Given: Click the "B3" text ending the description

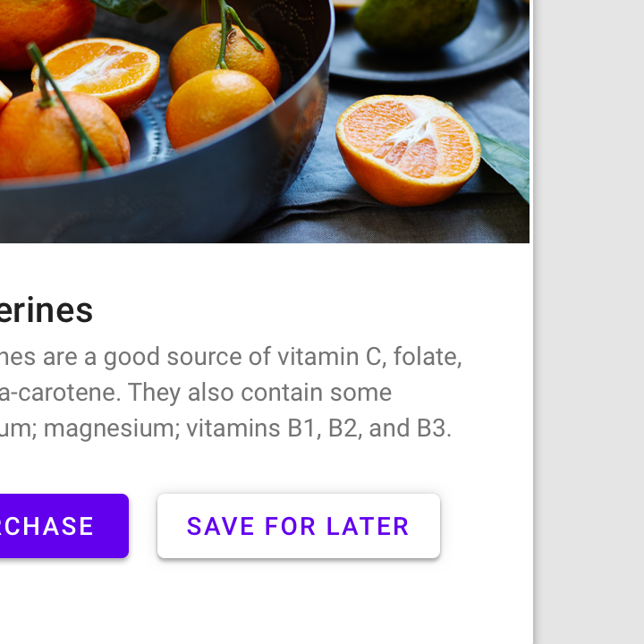Looking at the screenshot, I should 434,428.
